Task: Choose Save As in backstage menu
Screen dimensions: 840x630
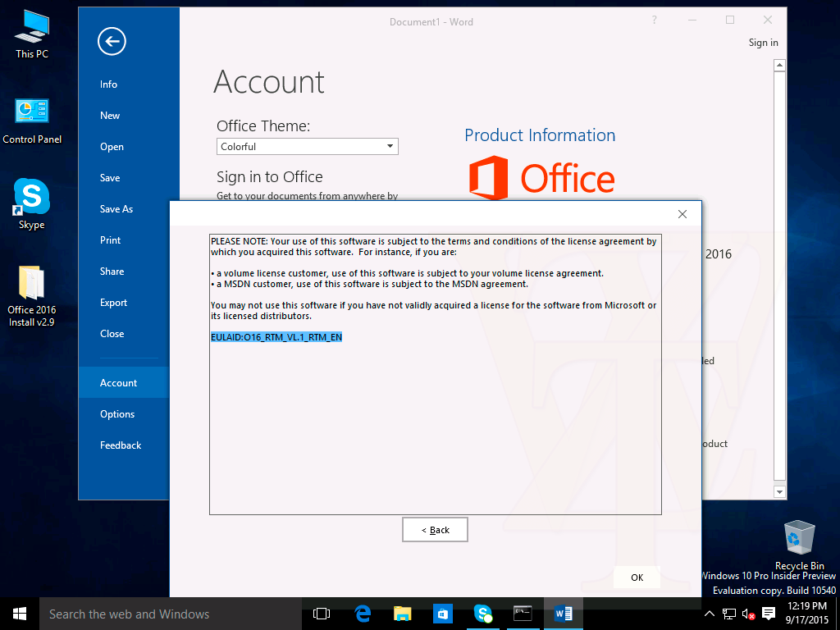Action: [116, 209]
